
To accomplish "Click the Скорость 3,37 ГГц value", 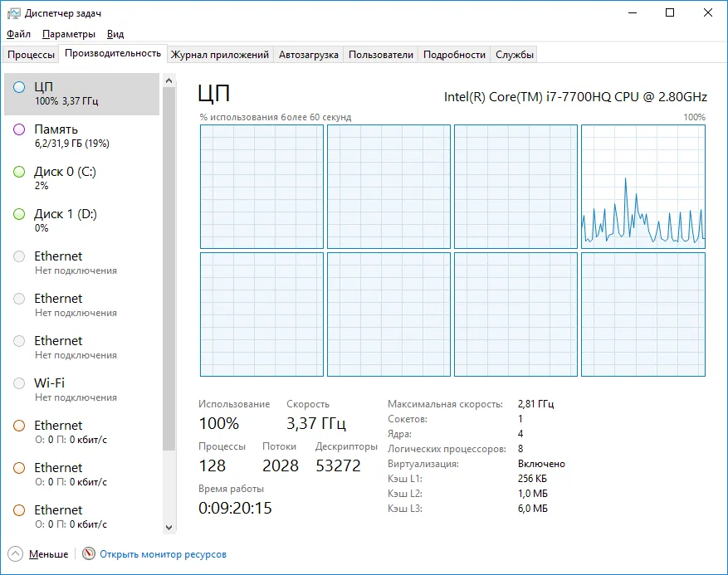I will click(x=316, y=423).
